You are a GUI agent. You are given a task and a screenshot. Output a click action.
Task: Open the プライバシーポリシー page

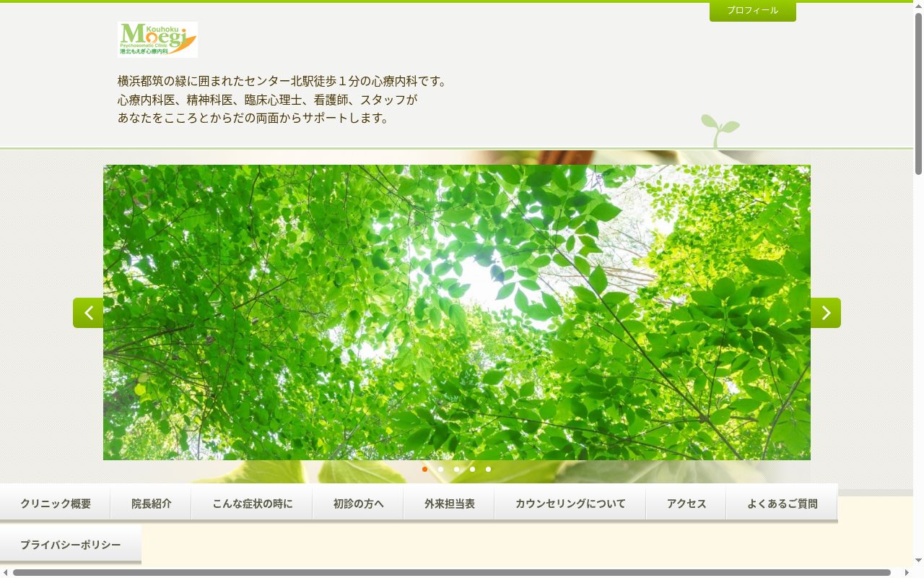[71, 544]
